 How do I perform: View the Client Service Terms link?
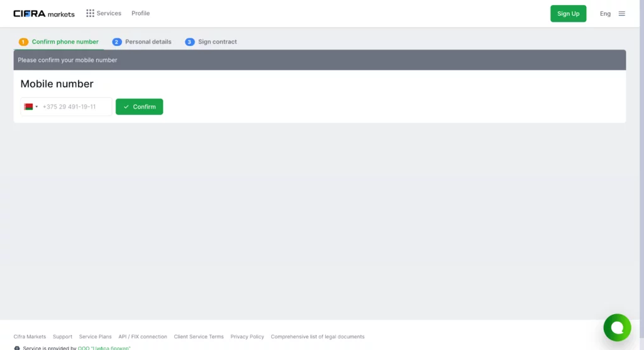click(x=199, y=337)
